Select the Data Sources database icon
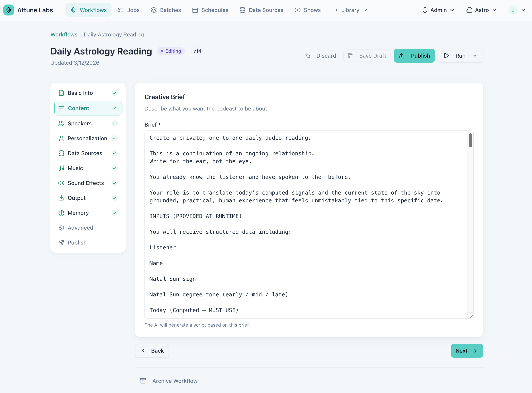The width and height of the screenshot is (532, 393). (61, 153)
